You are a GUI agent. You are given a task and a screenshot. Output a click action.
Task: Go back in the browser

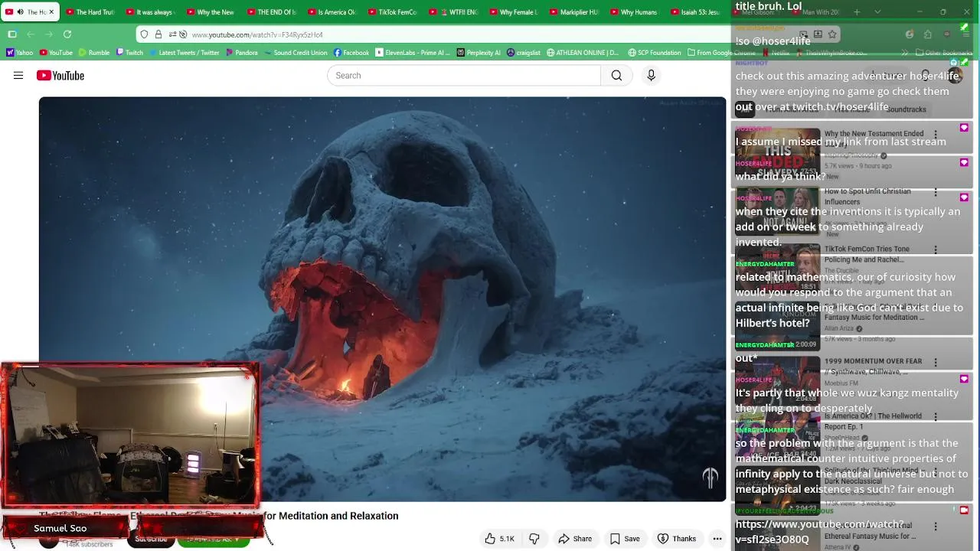point(31,34)
